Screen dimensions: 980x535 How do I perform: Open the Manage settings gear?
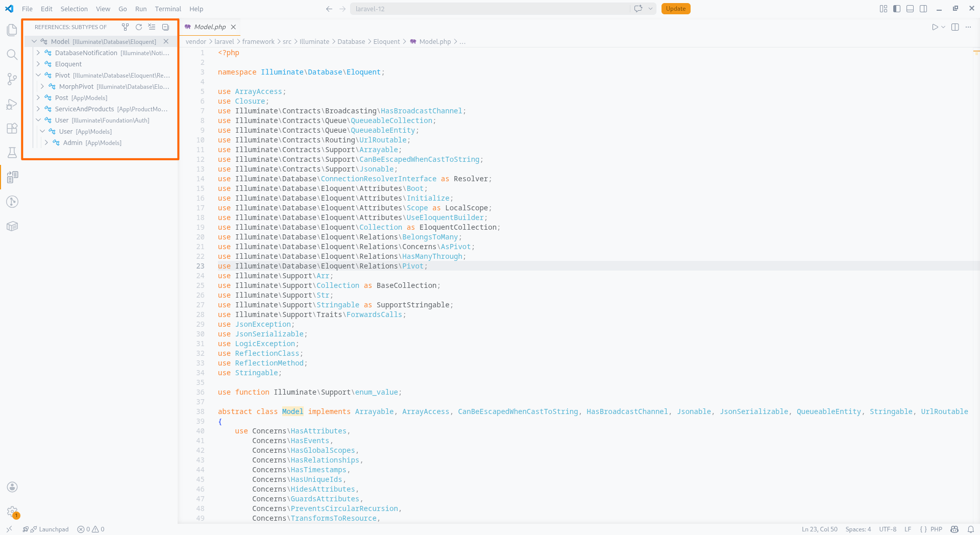pos(12,512)
